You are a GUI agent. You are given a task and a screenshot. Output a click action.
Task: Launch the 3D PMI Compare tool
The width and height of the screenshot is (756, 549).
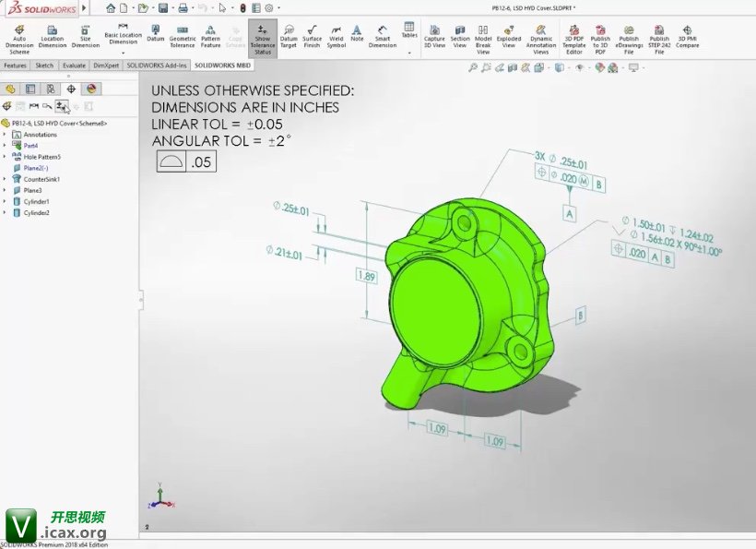coord(688,38)
